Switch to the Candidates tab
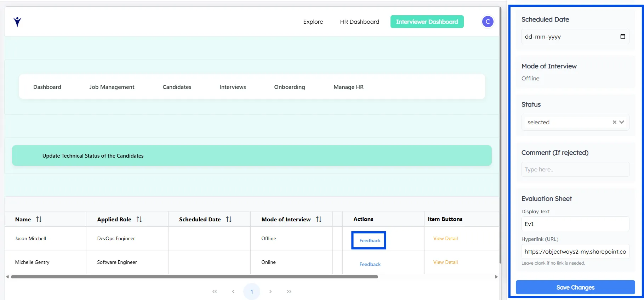Image resolution: width=644 pixels, height=300 pixels. pos(177,87)
